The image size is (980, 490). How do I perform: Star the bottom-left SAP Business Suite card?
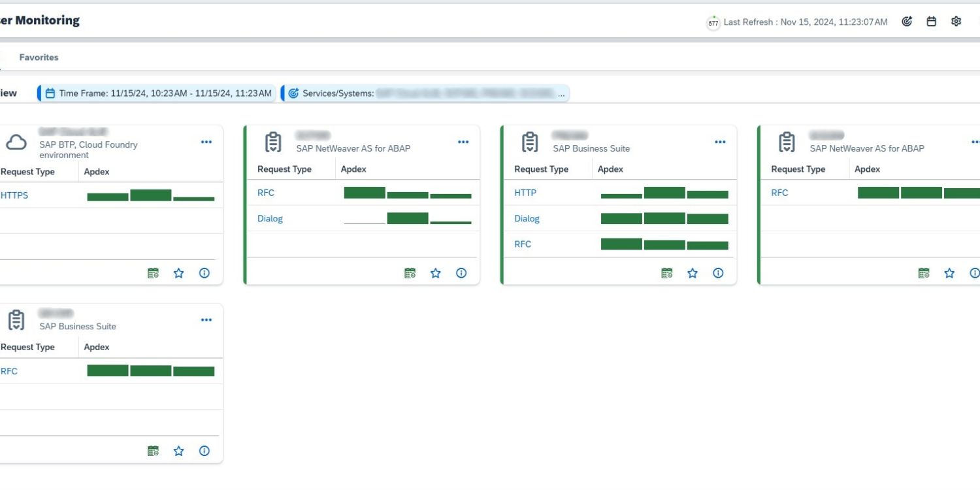pyautogui.click(x=179, y=451)
